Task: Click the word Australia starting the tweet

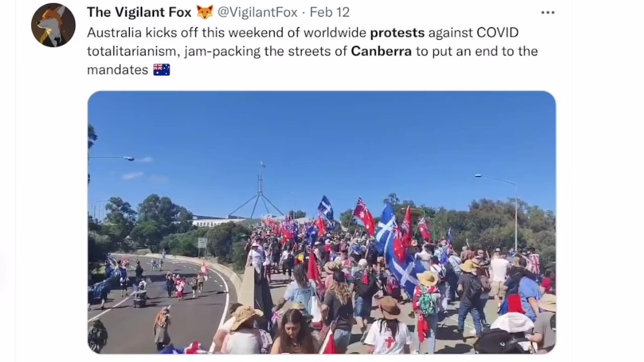Action: pyautogui.click(x=114, y=33)
